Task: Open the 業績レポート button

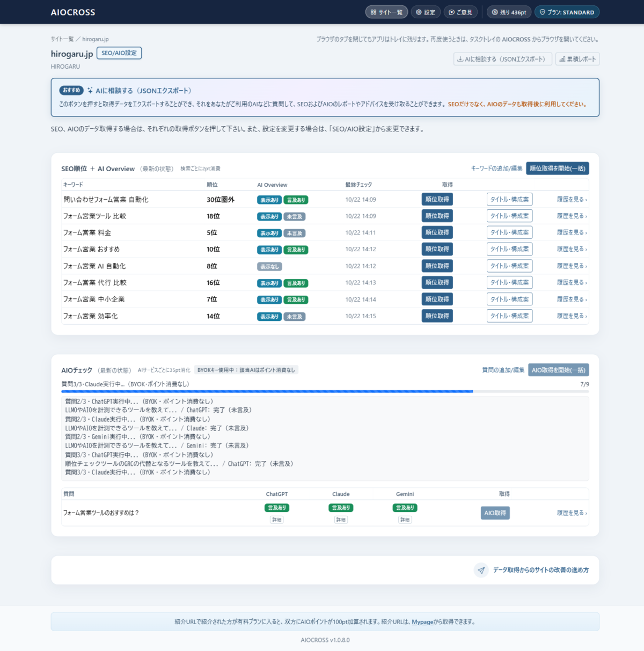Action: point(577,59)
